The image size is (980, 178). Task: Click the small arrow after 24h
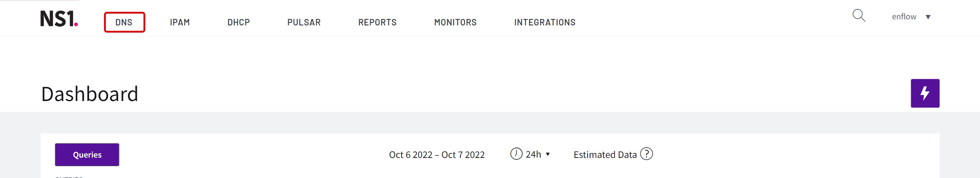548,154
